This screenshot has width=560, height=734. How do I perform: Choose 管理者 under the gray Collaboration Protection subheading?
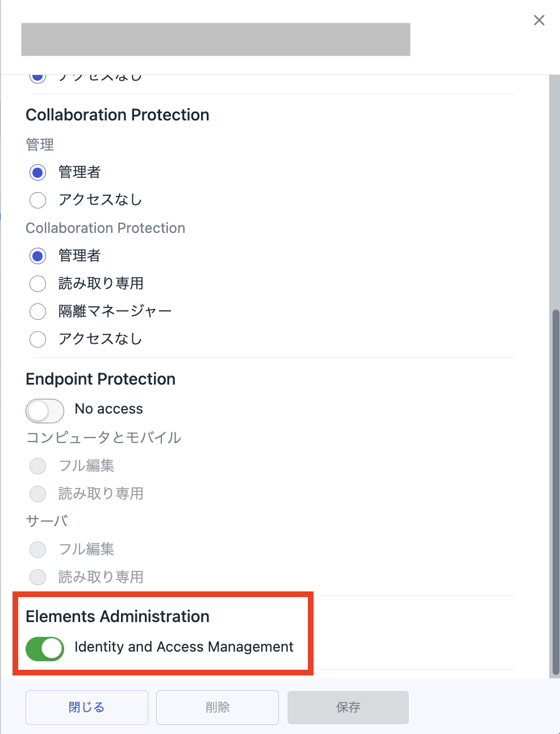coord(38,256)
